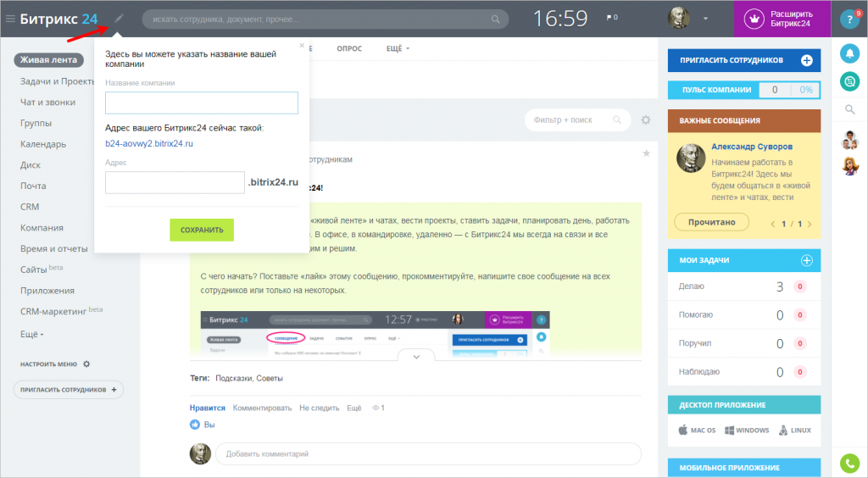Switch to the ОПРОС tab
The height and width of the screenshot is (478, 868).
pos(349,48)
